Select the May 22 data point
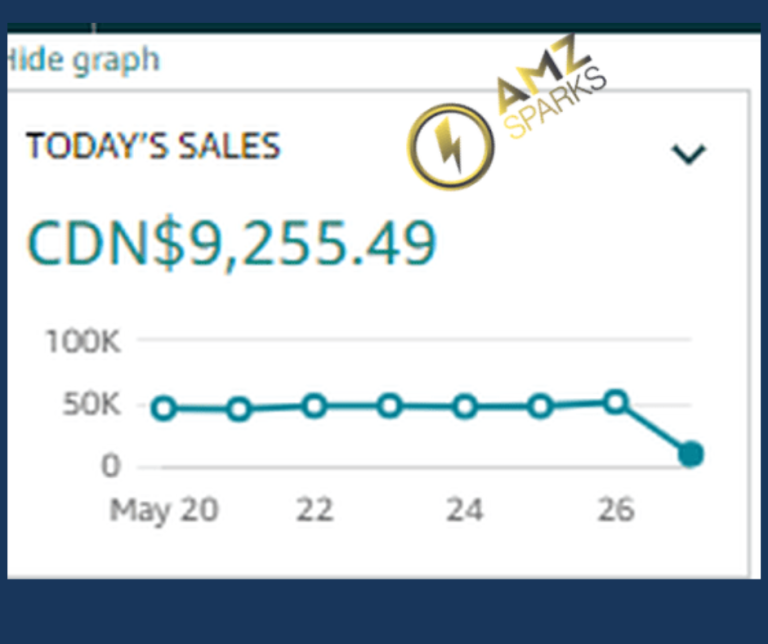 (x=314, y=406)
